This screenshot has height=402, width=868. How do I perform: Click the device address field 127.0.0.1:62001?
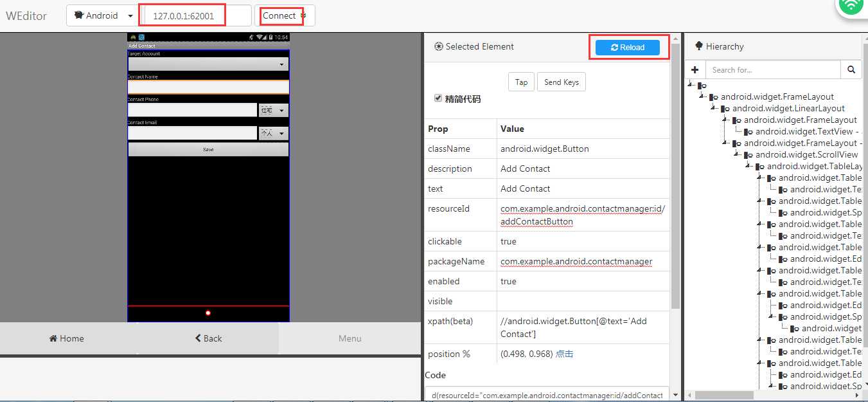click(197, 15)
